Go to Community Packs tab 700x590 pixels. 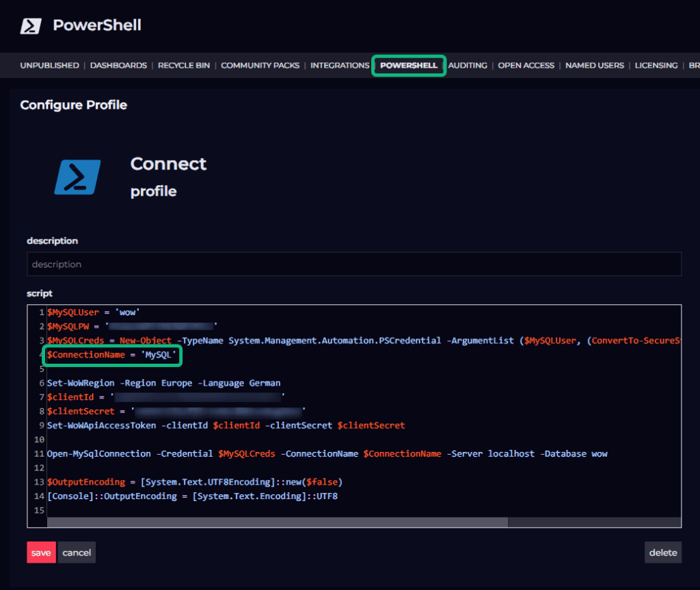tap(260, 65)
